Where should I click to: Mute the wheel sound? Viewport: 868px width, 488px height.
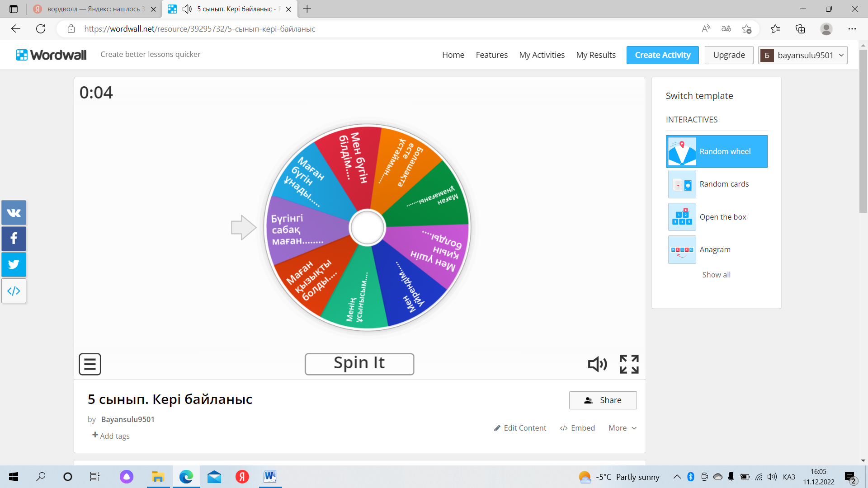coord(597,364)
